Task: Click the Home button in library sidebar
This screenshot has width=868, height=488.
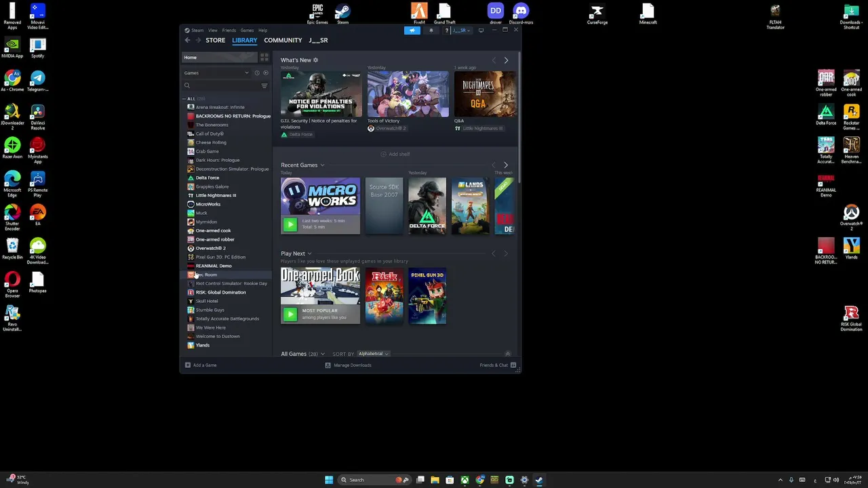Action: (220, 58)
